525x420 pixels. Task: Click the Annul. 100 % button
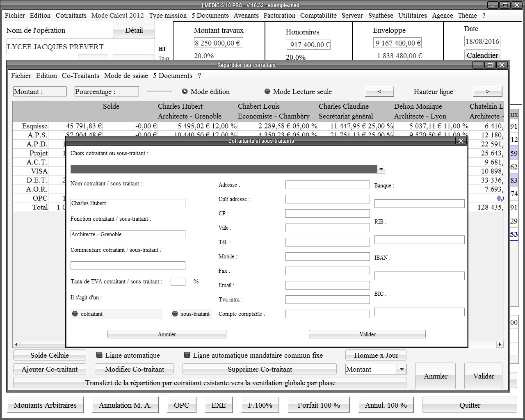click(x=386, y=405)
